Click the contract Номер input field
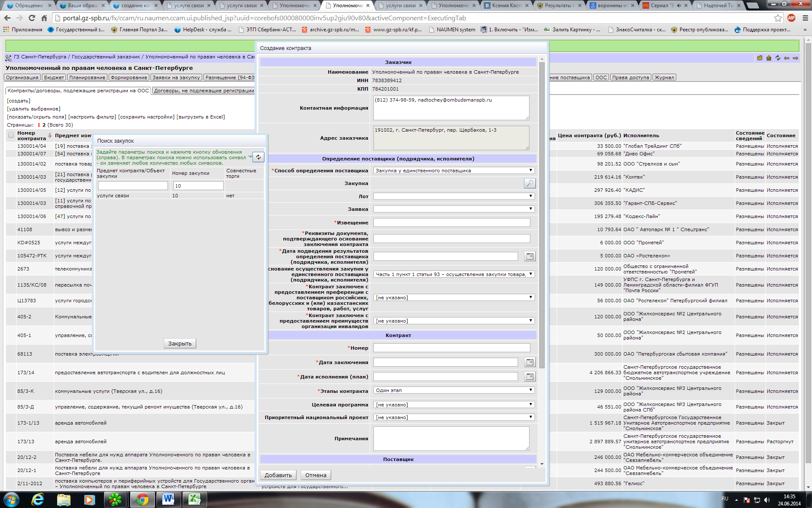 452,348
